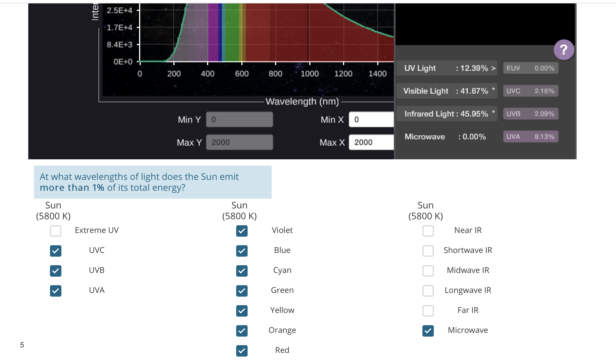The image size is (616, 364).
Task: Uncheck the Microwave checkbox
Action: (428, 331)
